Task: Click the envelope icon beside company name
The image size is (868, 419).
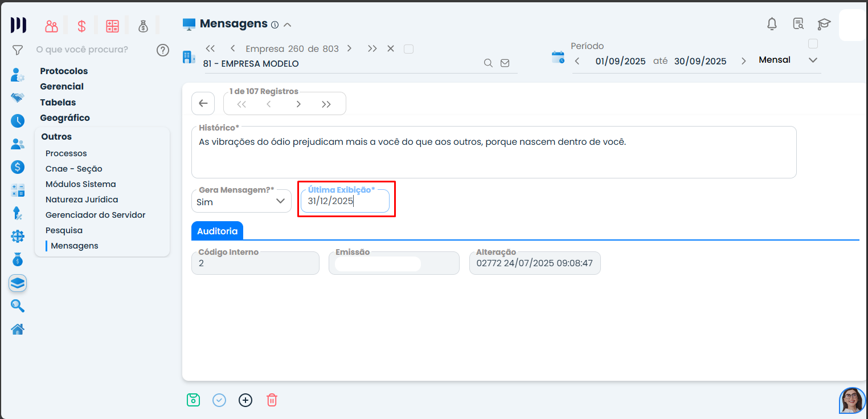Action: click(x=505, y=63)
